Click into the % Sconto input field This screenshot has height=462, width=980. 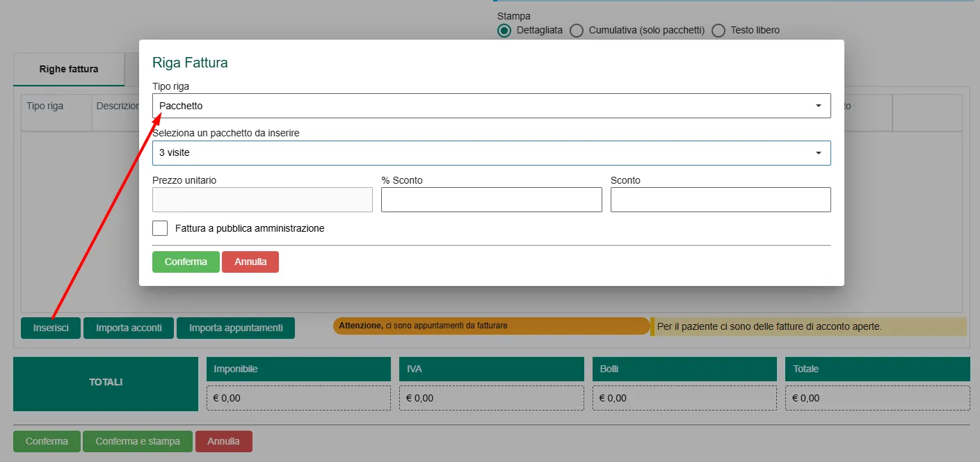point(492,200)
